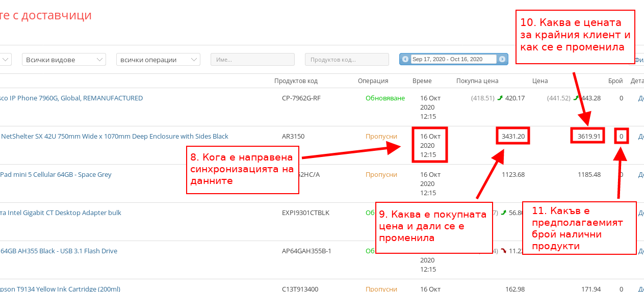Click green arrow in Intel Gigabit row

point(503,213)
